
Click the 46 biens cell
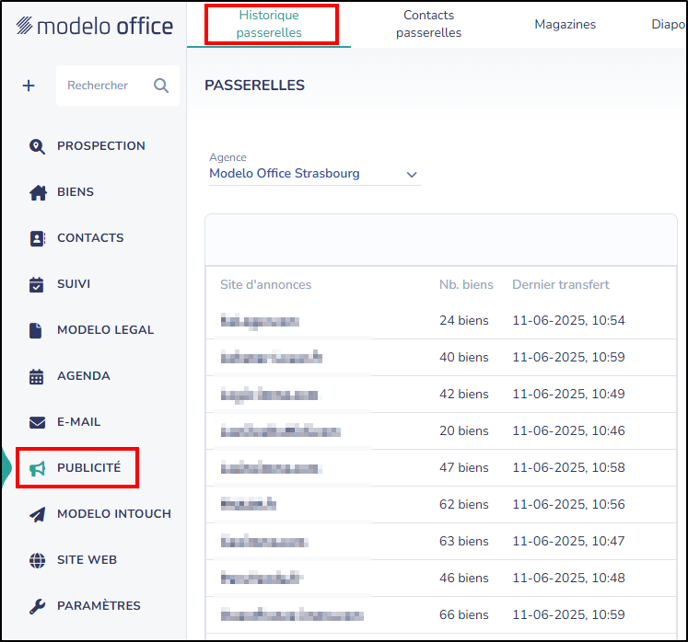[x=464, y=578]
